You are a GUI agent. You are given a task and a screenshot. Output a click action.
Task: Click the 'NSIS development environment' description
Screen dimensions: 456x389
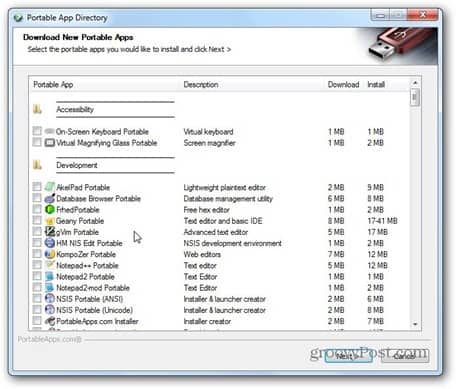point(233,243)
